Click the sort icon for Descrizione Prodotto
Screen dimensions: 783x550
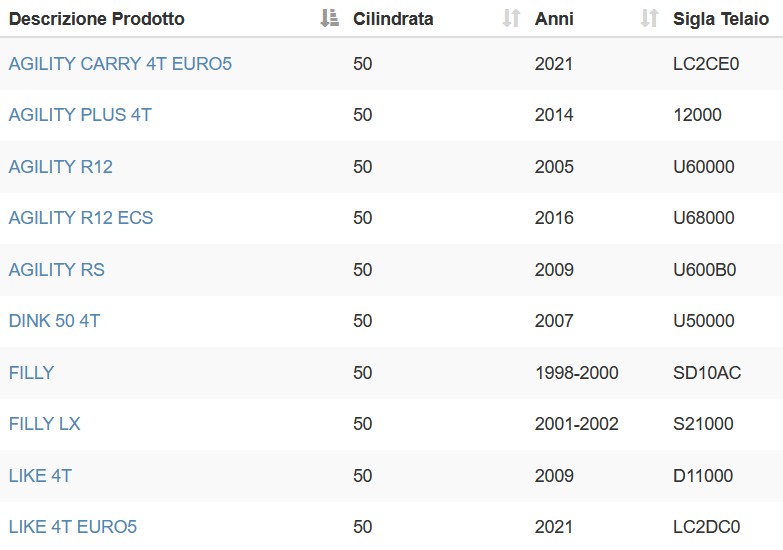[330, 18]
